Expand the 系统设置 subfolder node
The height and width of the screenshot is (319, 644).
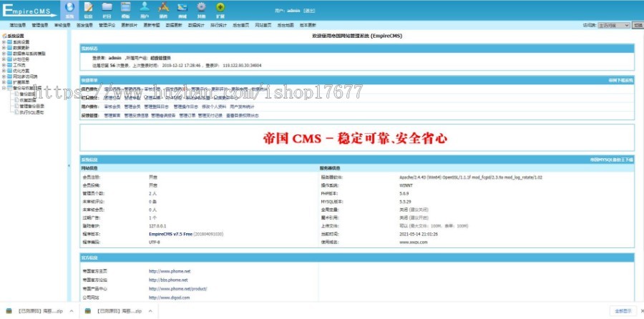pyautogui.click(x=4, y=42)
